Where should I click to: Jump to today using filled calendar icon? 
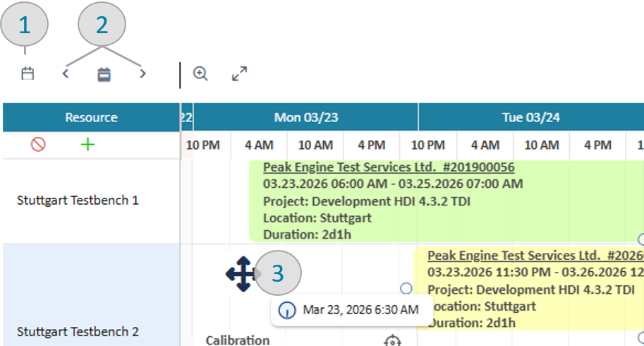point(104,74)
